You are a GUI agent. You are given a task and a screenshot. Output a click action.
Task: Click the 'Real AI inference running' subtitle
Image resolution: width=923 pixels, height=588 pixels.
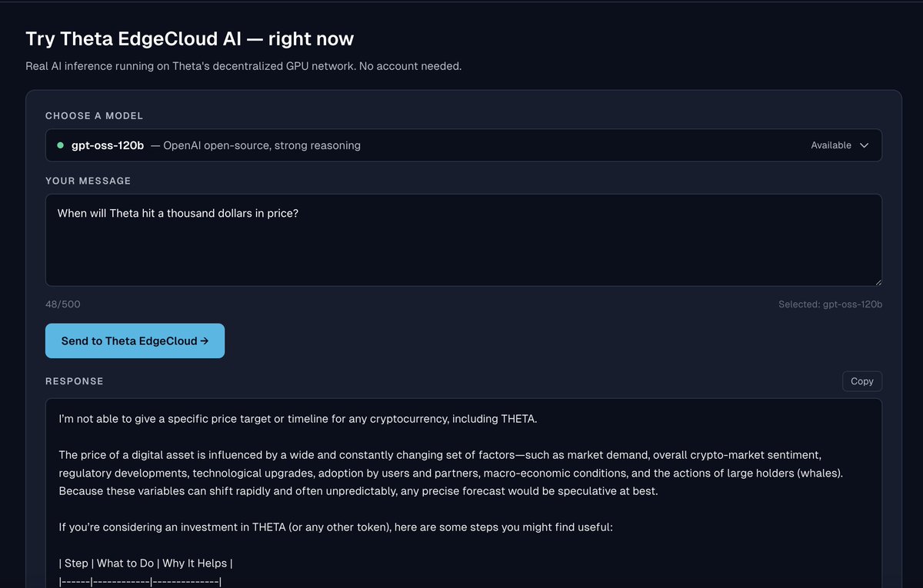coord(243,66)
